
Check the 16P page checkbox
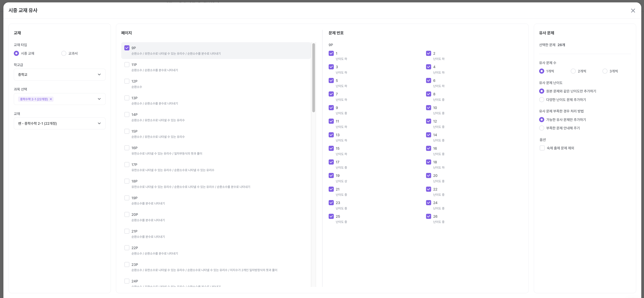(127, 148)
